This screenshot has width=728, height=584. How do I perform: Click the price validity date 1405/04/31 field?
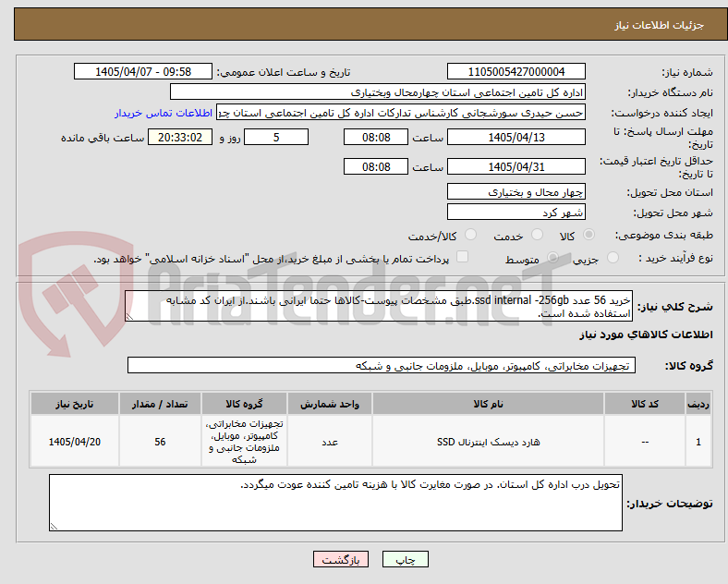pyautogui.click(x=516, y=166)
